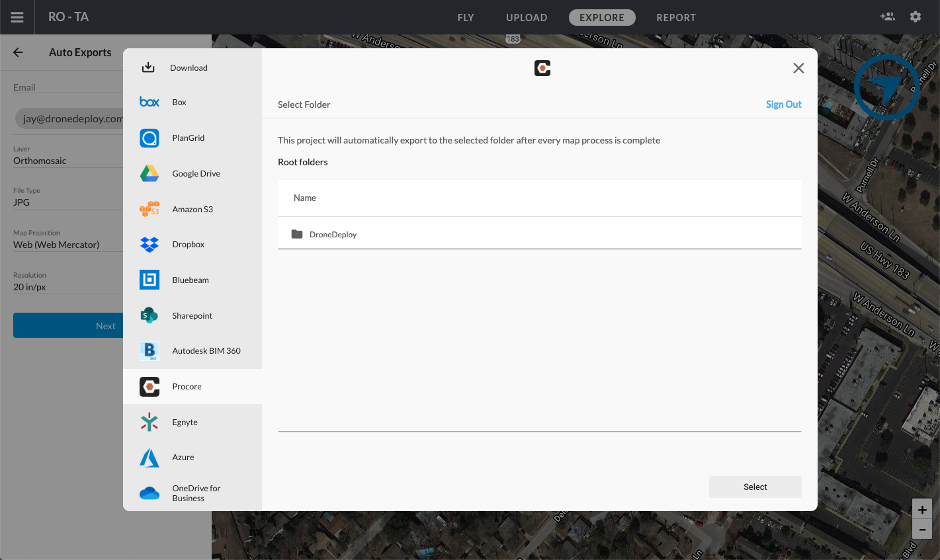The height and width of the screenshot is (560, 940).
Task: Click the Select button
Action: pyautogui.click(x=755, y=487)
